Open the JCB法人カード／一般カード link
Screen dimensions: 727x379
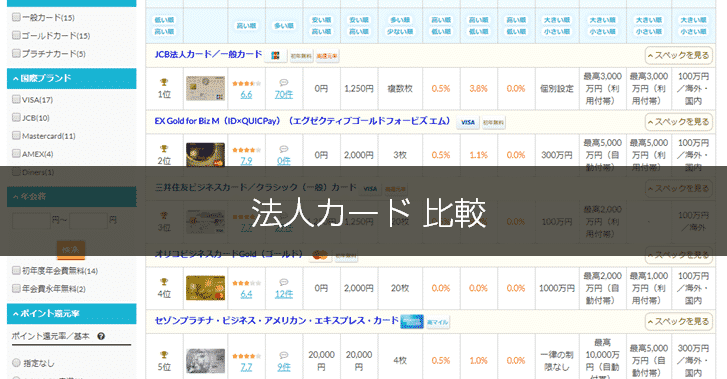click(x=208, y=55)
